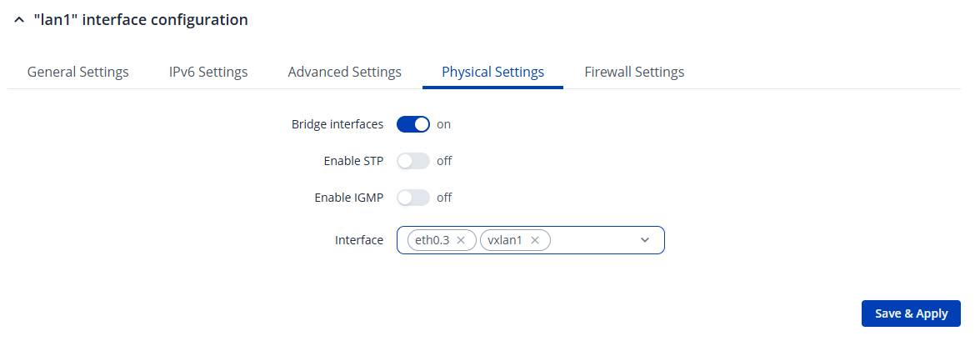980x341 pixels.
Task: Open the Interface dropdown arrow
Action: point(645,240)
